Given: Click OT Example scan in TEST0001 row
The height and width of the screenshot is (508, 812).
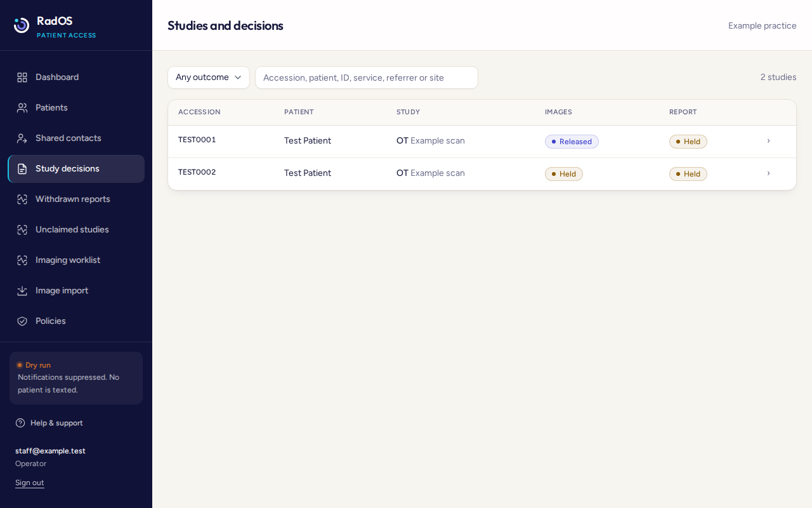Looking at the screenshot, I should (x=431, y=141).
